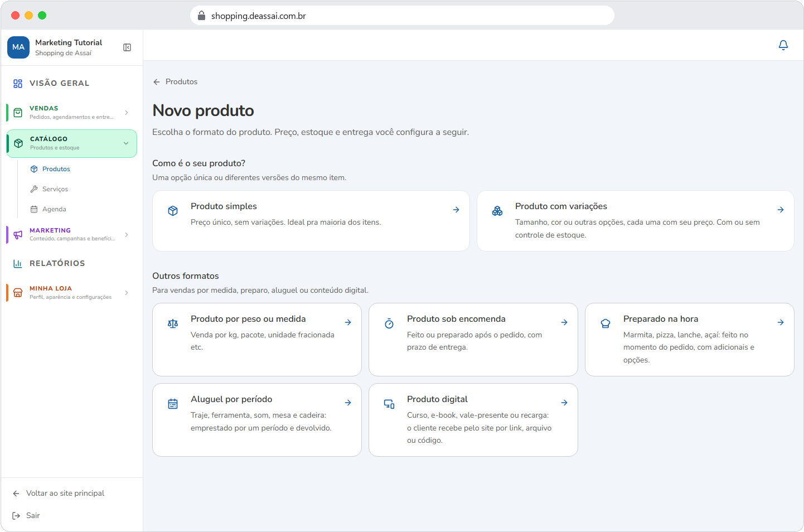Click the Relatórios bar chart icon
804x532 pixels.
[x=18, y=264]
